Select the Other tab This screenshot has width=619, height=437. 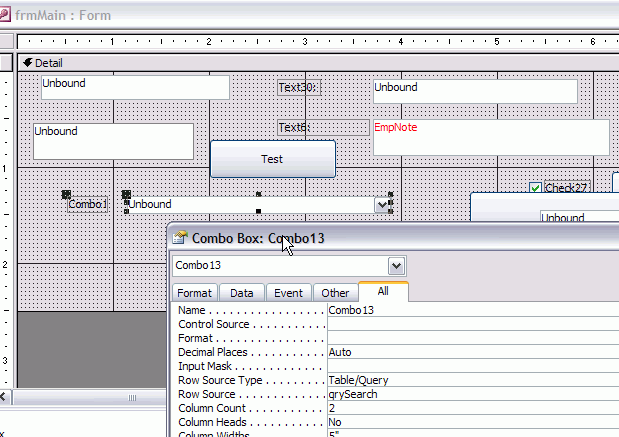click(335, 293)
